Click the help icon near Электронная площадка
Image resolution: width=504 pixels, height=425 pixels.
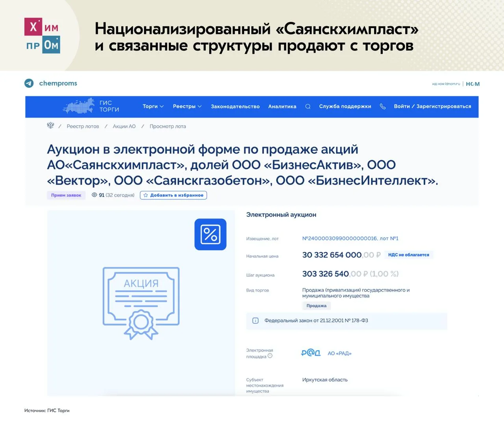pyautogui.click(x=270, y=356)
